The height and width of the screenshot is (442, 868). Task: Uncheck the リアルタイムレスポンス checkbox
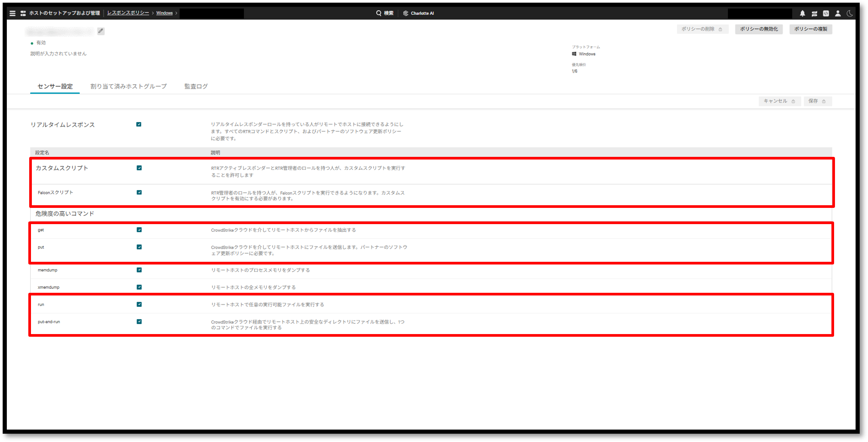point(139,124)
